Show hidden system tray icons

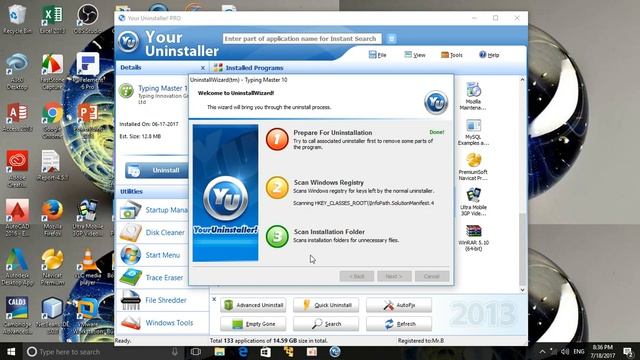coord(542,351)
